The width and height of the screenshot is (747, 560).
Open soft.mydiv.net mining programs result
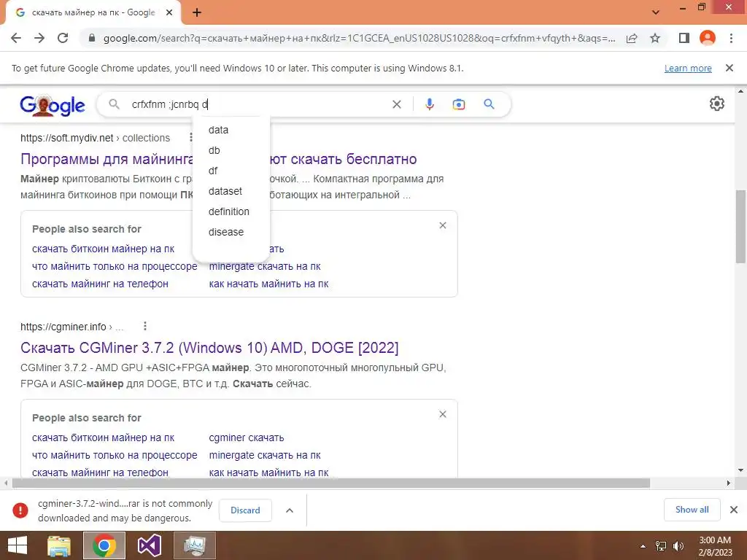click(219, 159)
